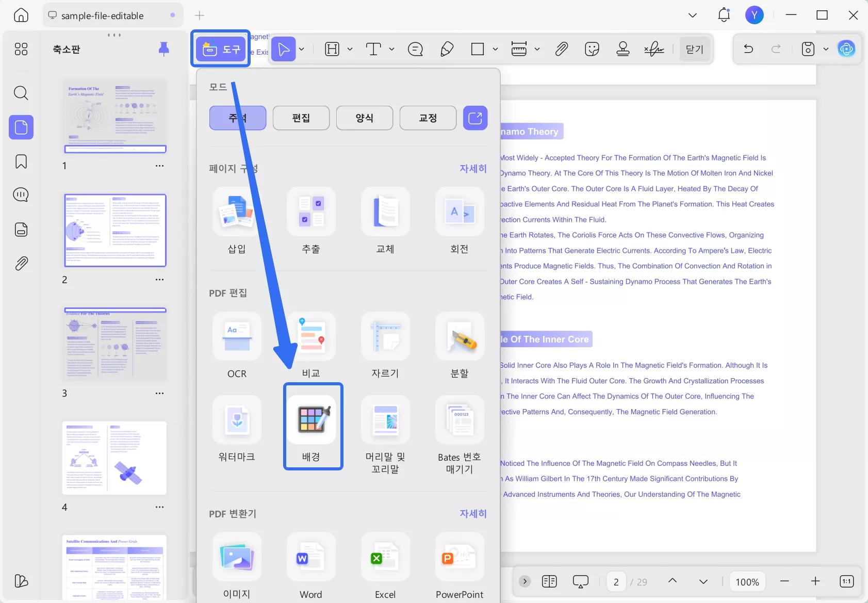Open the attachments panel in sidebar

[21, 264]
